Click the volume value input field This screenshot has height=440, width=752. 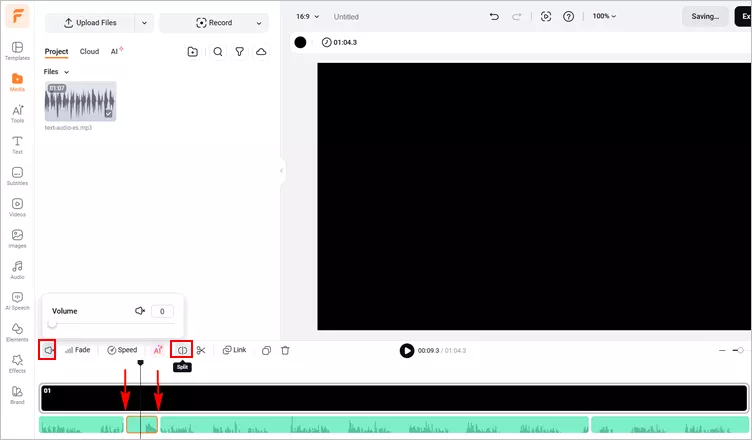point(162,311)
